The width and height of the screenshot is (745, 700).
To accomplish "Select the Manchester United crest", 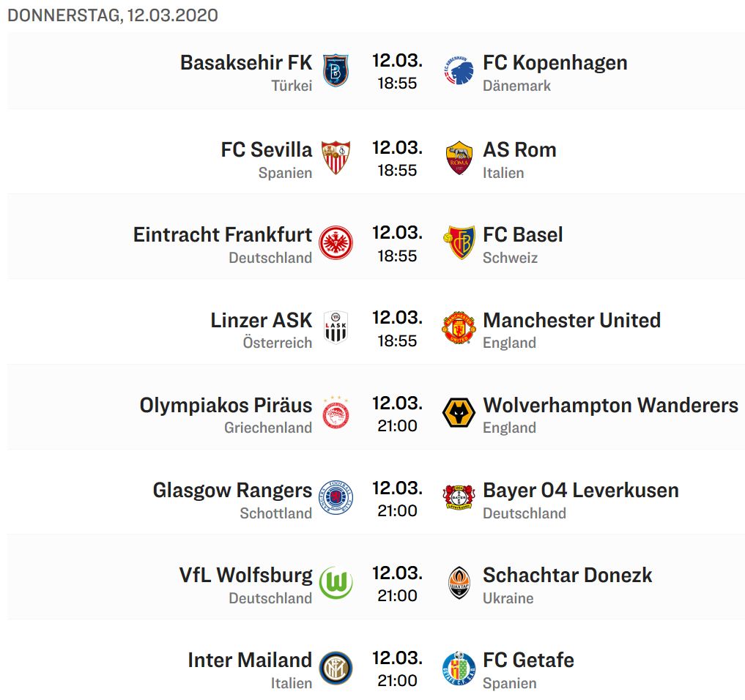I will (459, 328).
